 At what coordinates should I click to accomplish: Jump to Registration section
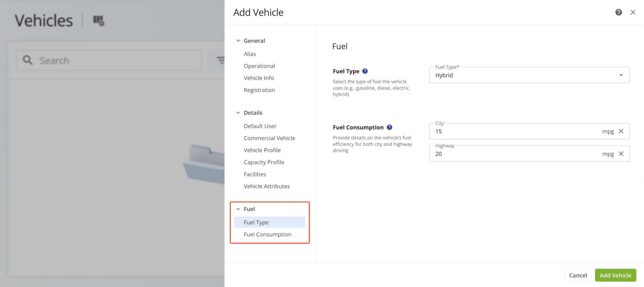pyautogui.click(x=259, y=90)
